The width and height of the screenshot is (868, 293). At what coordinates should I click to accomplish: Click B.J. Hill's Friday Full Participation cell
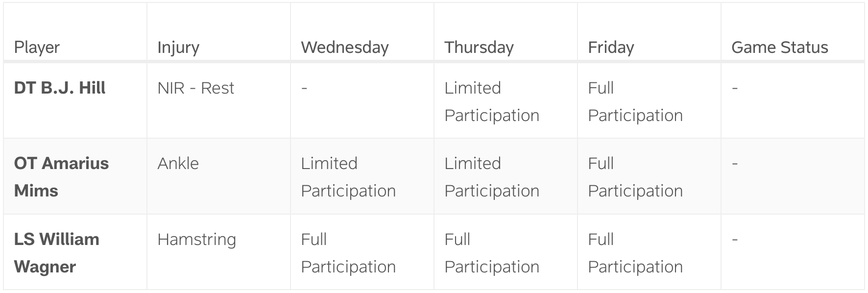pyautogui.click(x=635, y=101)
